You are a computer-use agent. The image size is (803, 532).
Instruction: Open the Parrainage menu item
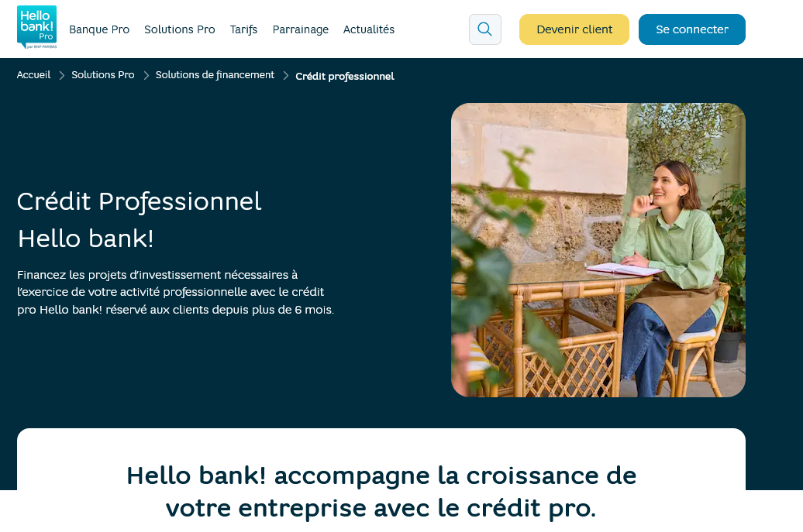[301, 29]
